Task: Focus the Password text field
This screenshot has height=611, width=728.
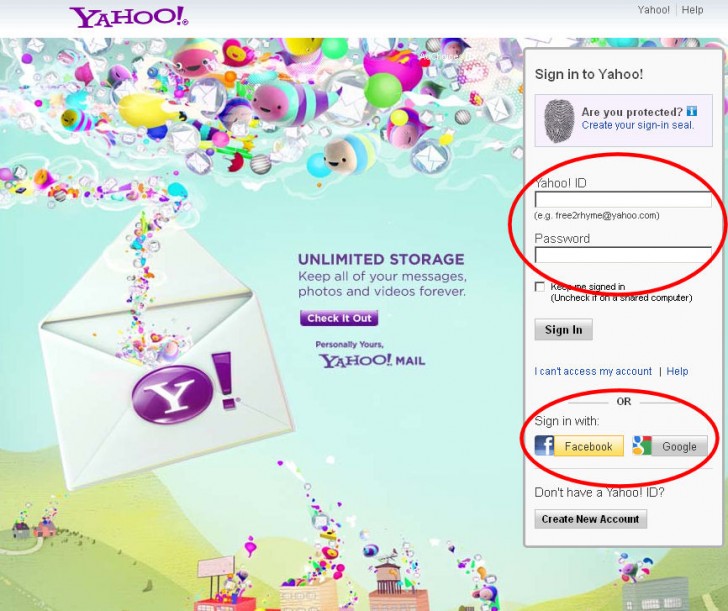Action: (623, 255)
